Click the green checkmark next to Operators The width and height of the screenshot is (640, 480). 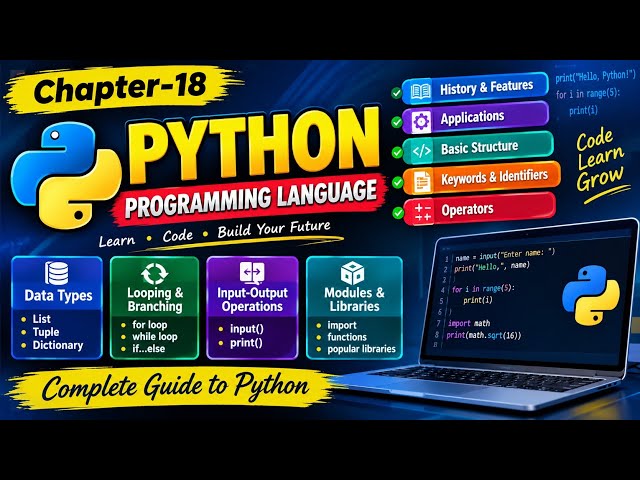[x=398, y=213]
